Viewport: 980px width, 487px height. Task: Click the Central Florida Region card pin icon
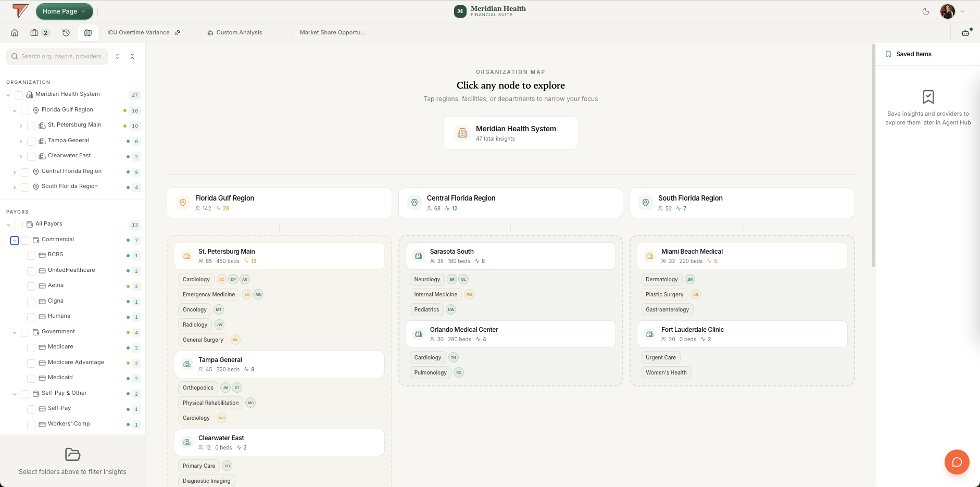click(x=414, y=203)
